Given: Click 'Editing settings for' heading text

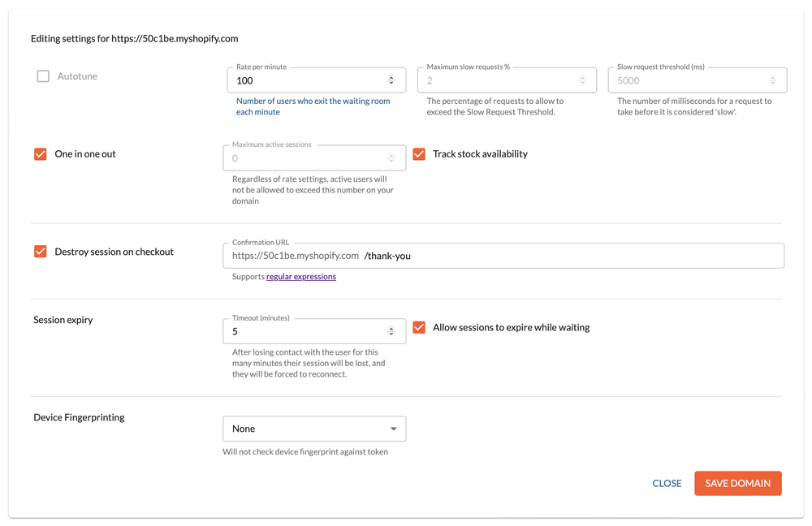Looking at the screenshot, I should (135, 38).
